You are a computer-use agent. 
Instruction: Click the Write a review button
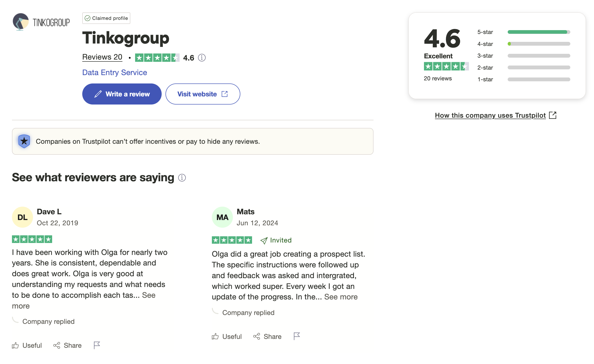pos(122,94)
